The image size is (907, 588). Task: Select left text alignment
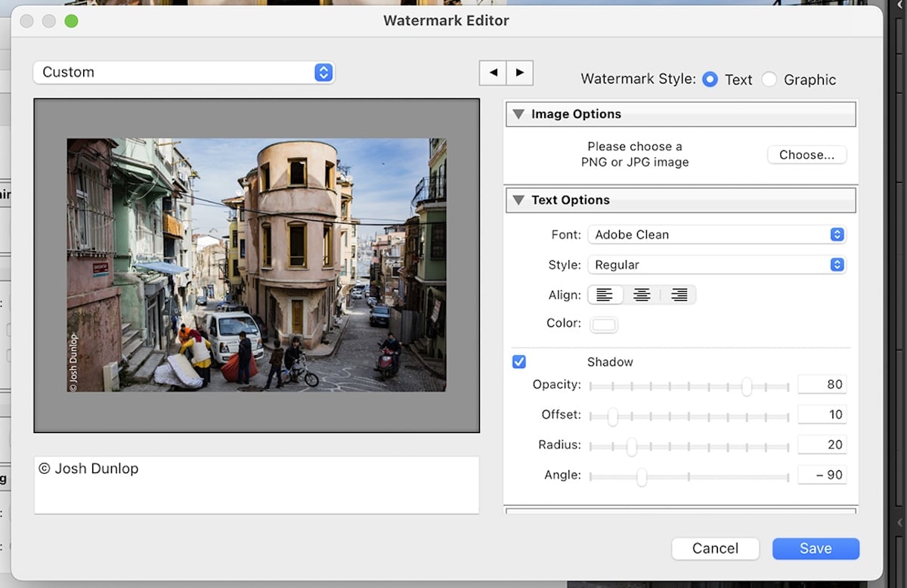pyautogui.click(x=605, y=295)
